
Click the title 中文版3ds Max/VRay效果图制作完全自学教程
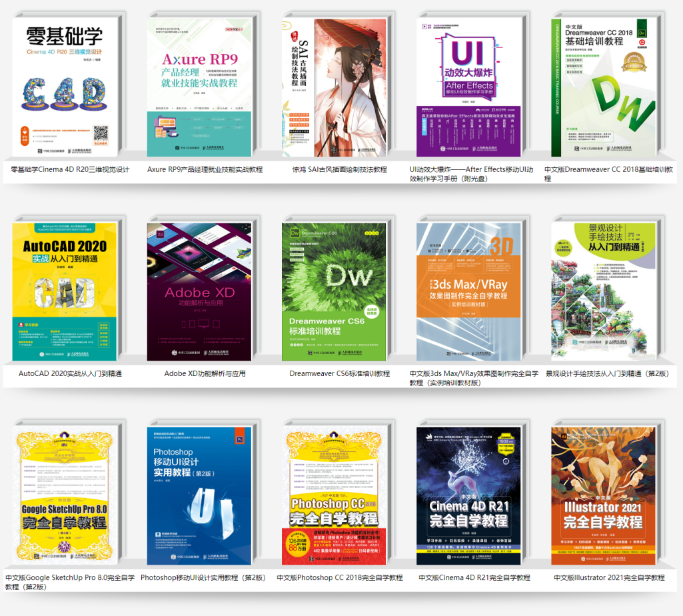[x=474, y=378]
